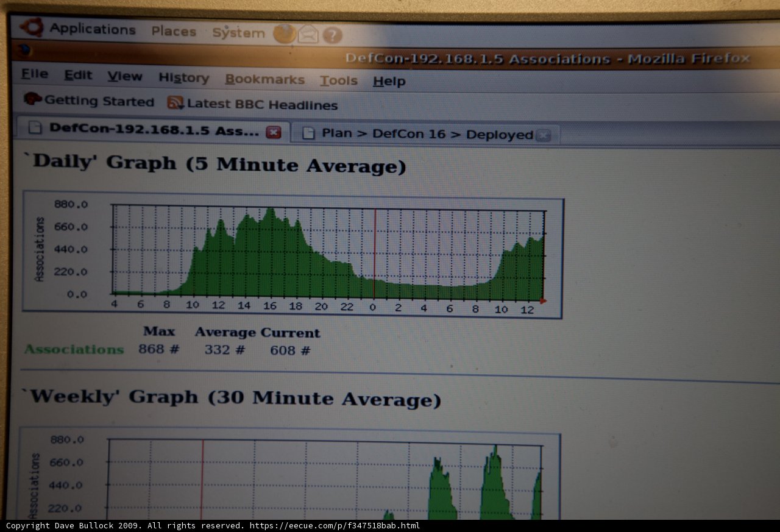
Task: Open the Firefox Tools menu
Action: (339, 80)
